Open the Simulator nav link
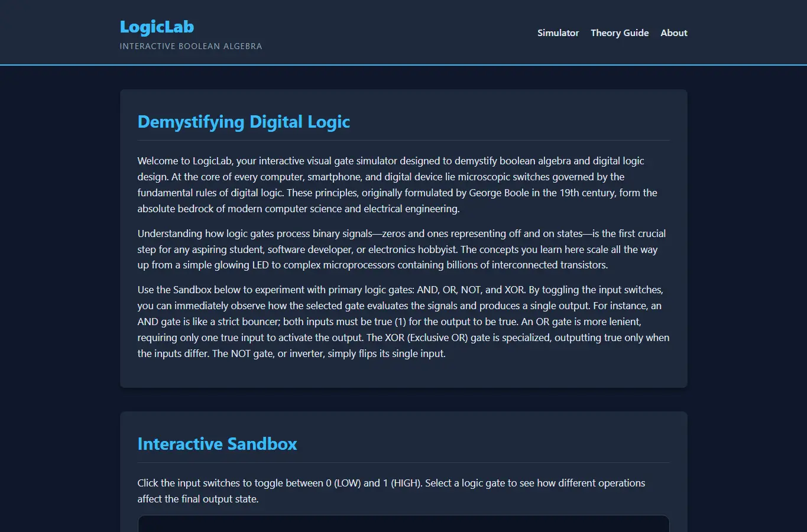This screenshot has width=807, height=532. click(x=558, y=33)
